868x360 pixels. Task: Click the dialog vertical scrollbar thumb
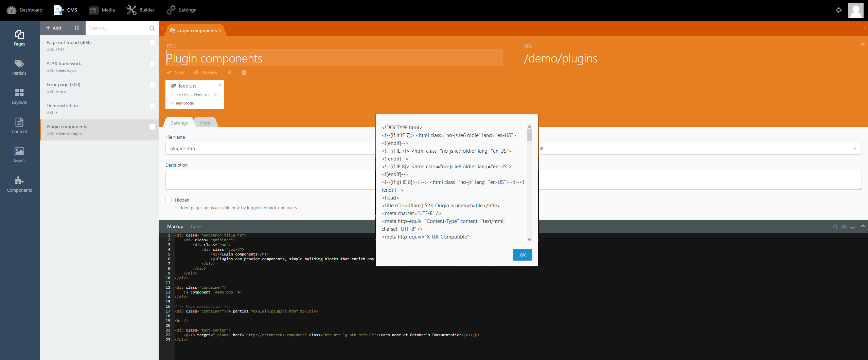[x=529, y=135]
